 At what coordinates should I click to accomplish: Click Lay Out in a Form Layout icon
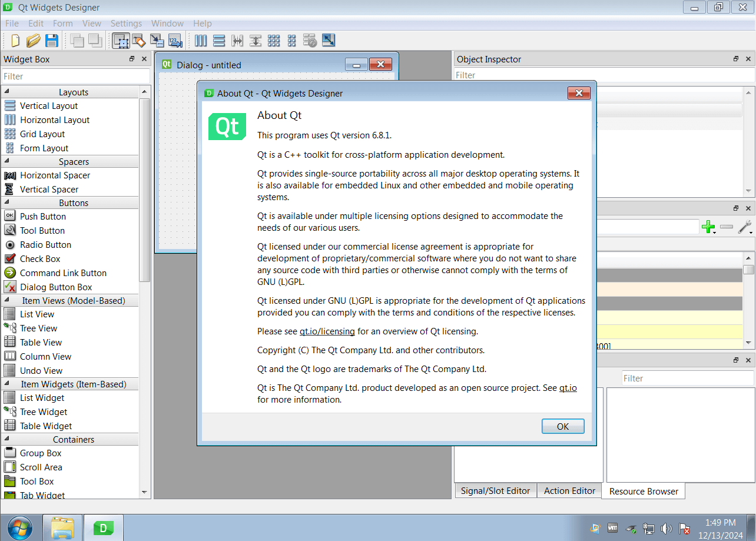(x=292, y=41)
